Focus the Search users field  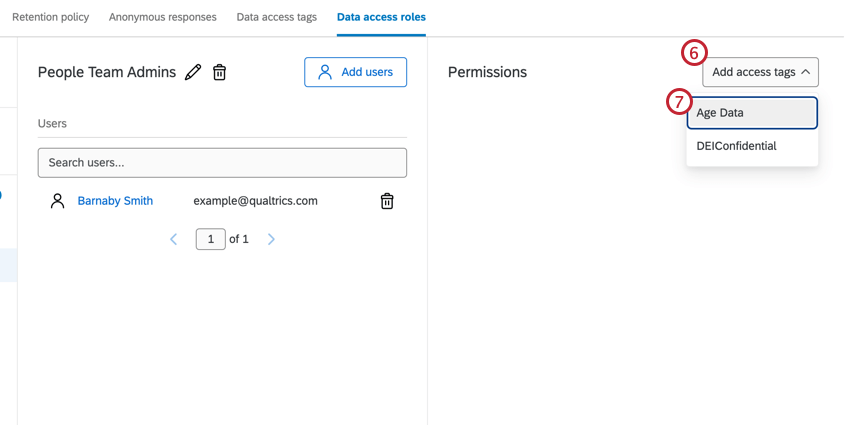pos(222,162)
